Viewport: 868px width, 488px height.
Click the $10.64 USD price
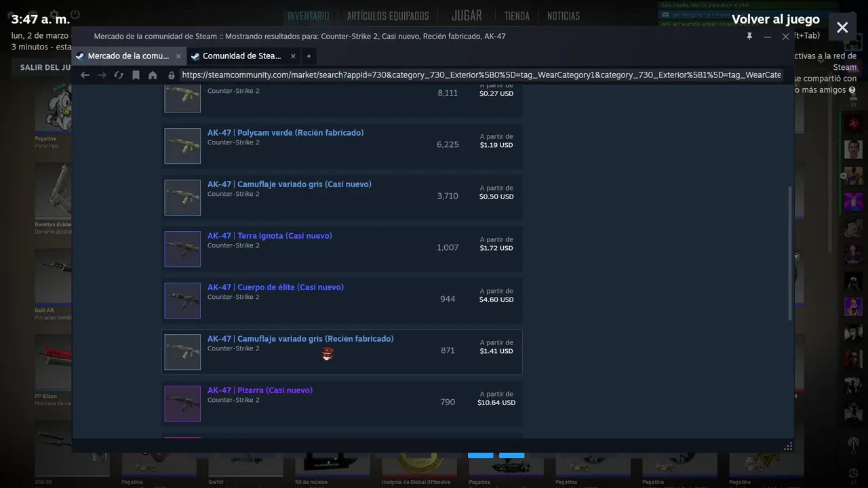[496, 403]
